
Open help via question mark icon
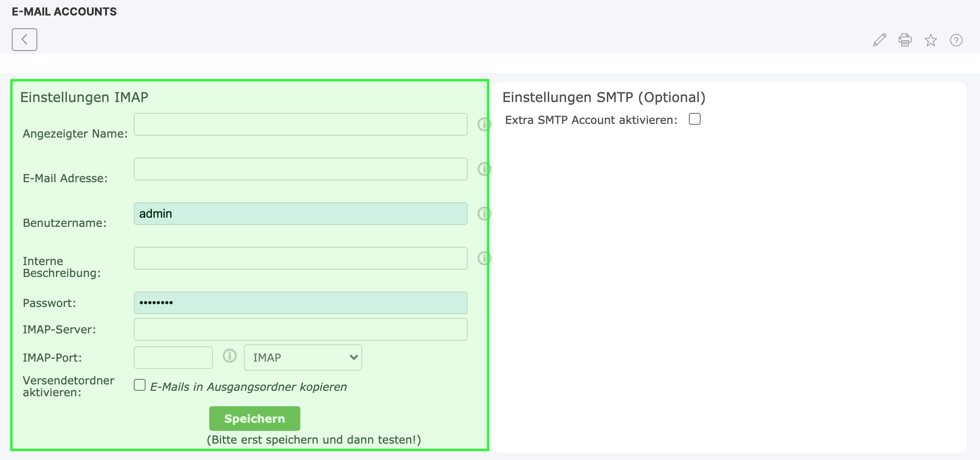click(x=956, y=40)
